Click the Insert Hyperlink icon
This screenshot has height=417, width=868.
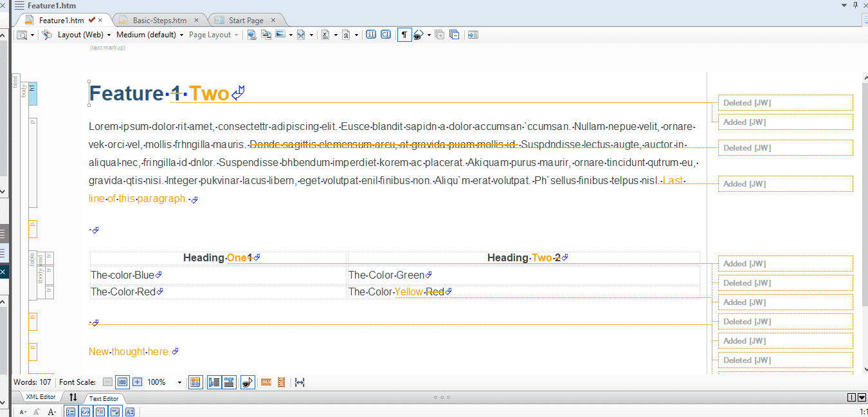pos(252,35)
